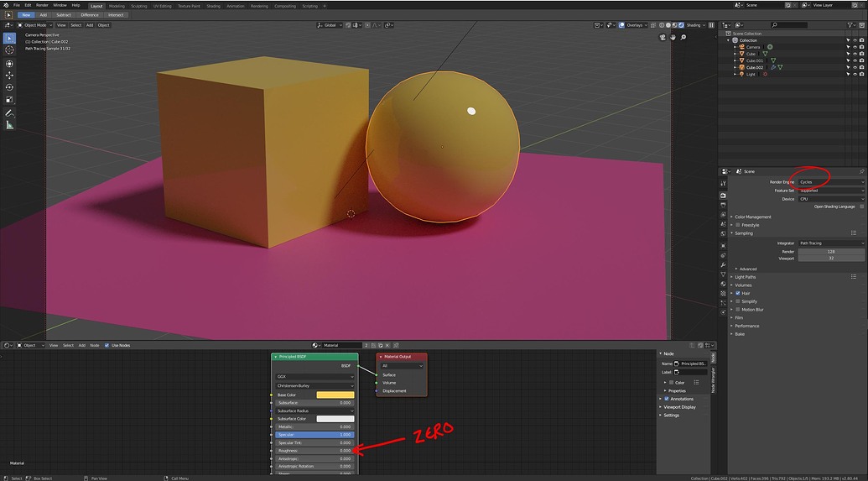Switch to material preview (LookDev) shading
868x481 pixels.
pos(675,25)
